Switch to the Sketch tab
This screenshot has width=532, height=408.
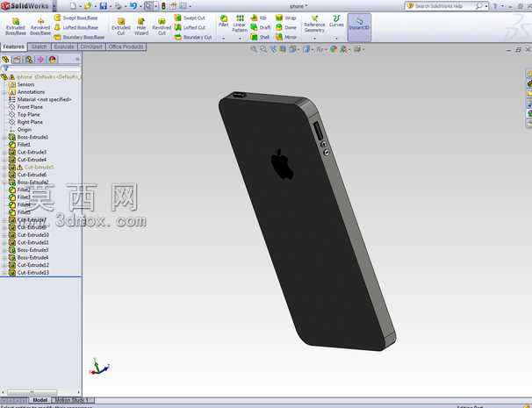(x=39, y=47)
